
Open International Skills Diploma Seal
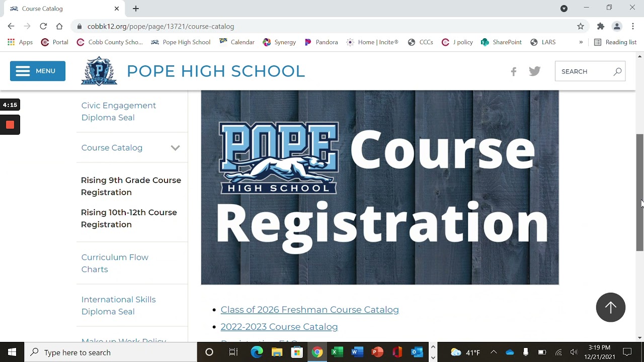click(118, 305)
